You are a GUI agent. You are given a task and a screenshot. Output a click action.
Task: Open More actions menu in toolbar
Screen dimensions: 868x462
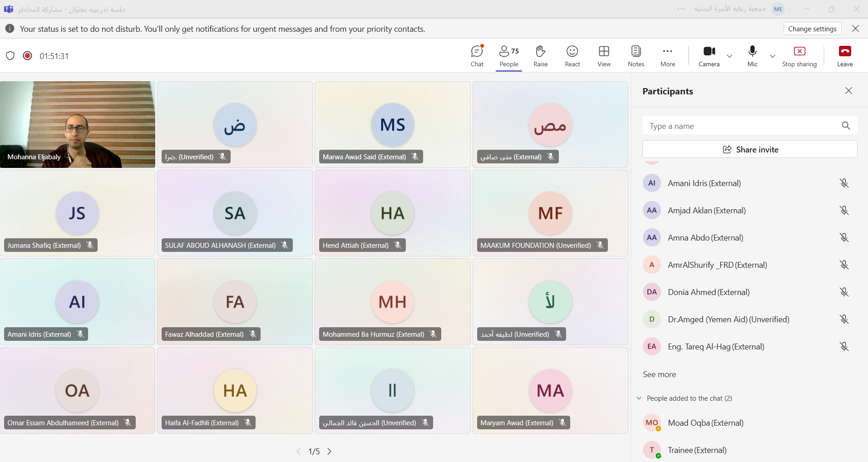tap(667, 56)
